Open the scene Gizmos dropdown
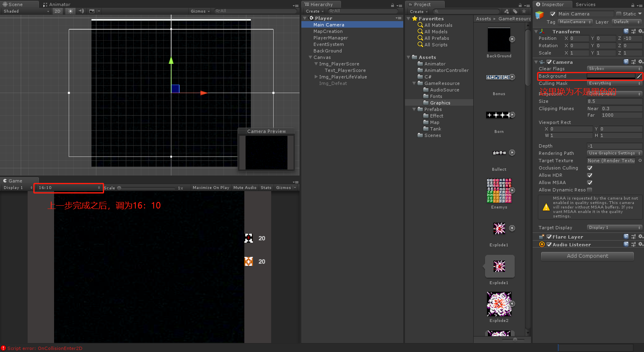 click(x=200, y=11)
